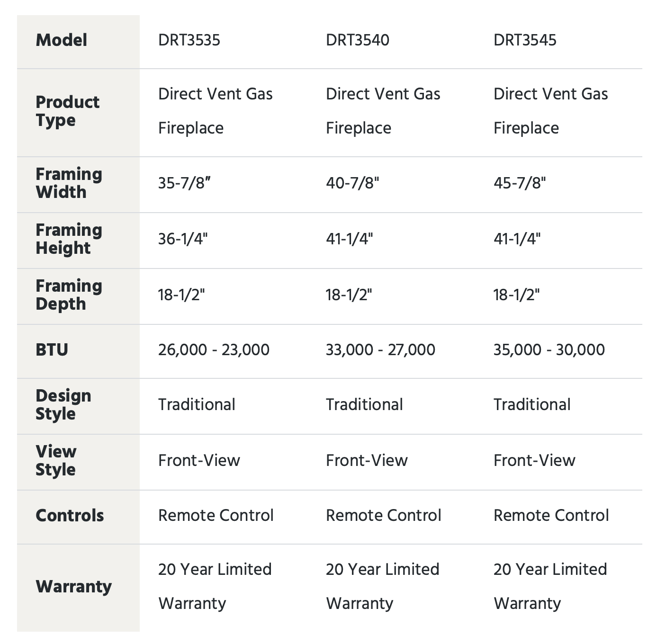666x644 pixels.
Task: Select the 45-7/8" framing width value
Action: [520, 183]
